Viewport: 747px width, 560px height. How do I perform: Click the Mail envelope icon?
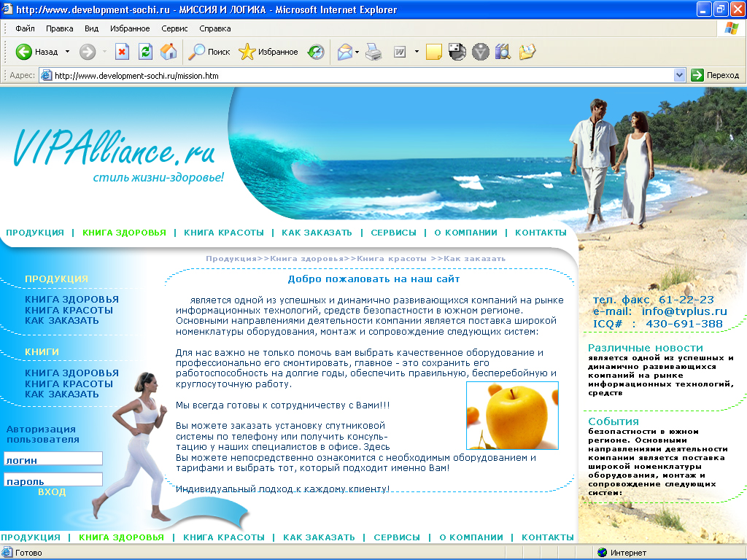pos(344,52)
